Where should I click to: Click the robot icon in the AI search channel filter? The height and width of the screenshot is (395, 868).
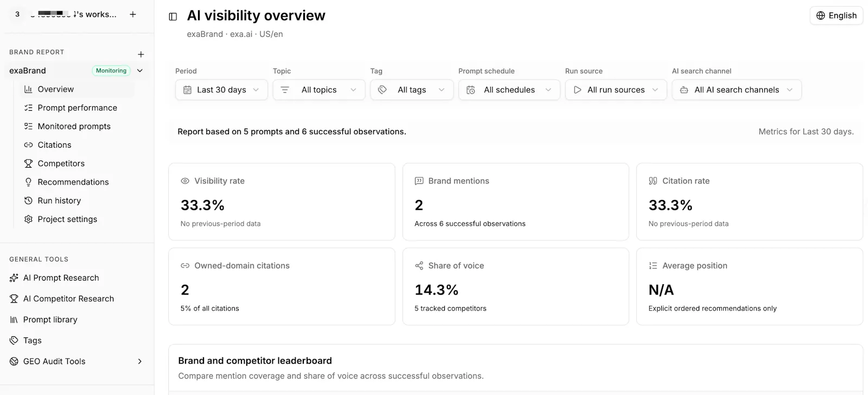coord(684,90)
